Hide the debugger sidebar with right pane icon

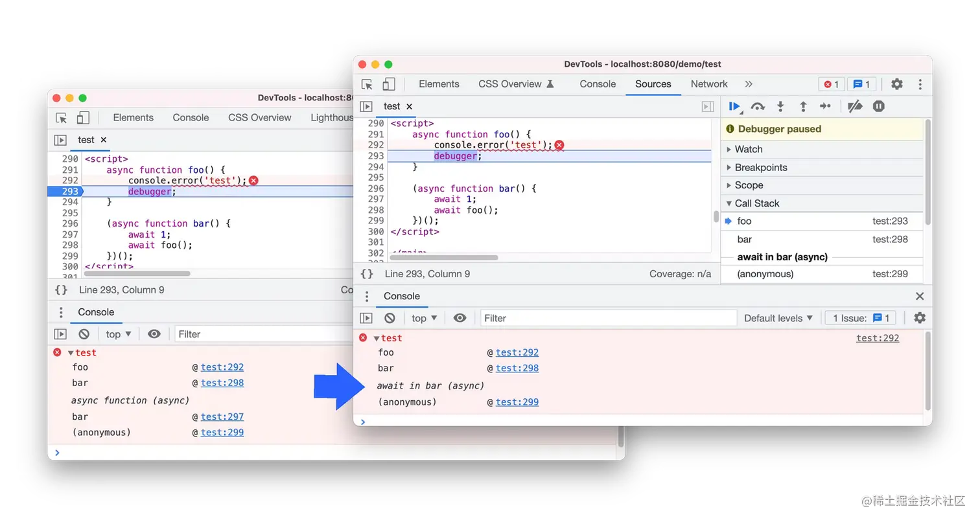tap(708, 106)
